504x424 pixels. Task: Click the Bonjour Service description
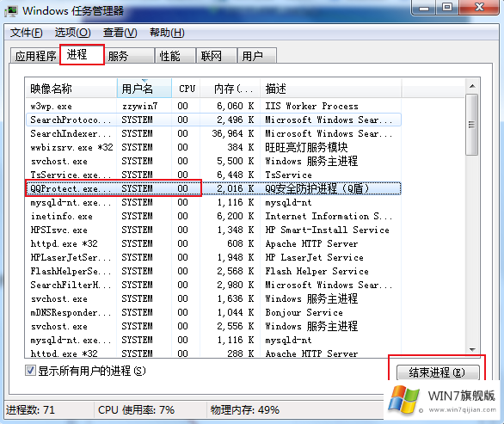tap(304, 312)
